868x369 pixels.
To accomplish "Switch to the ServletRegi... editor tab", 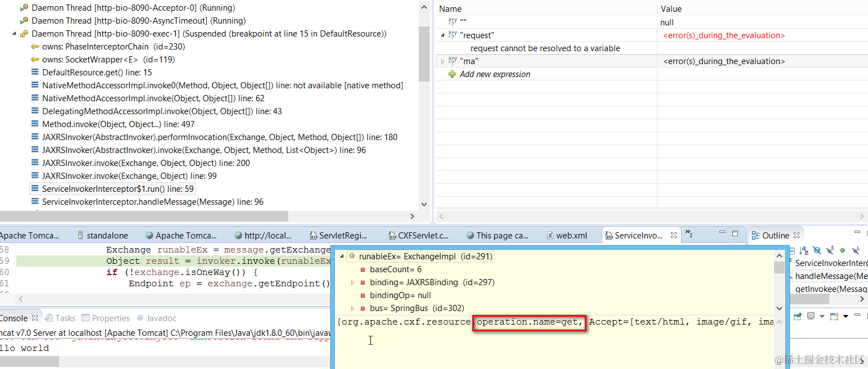I will click(x=338, y=236).
